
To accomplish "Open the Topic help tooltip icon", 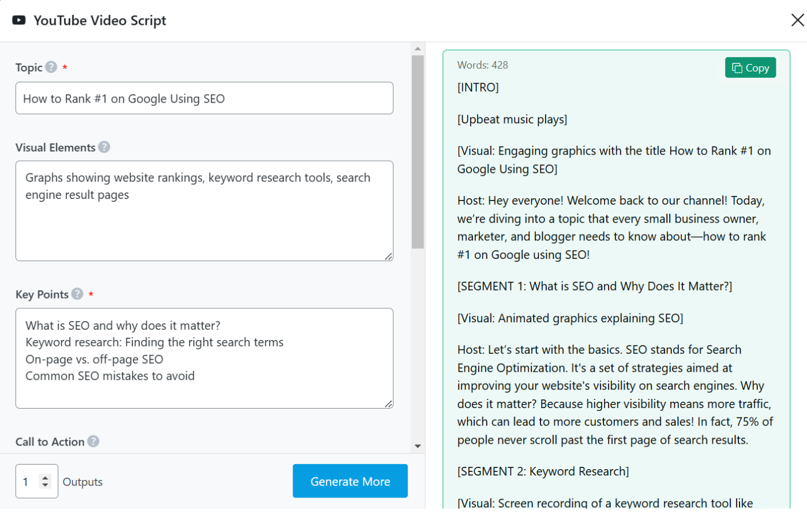I will (x=51, y=67).
